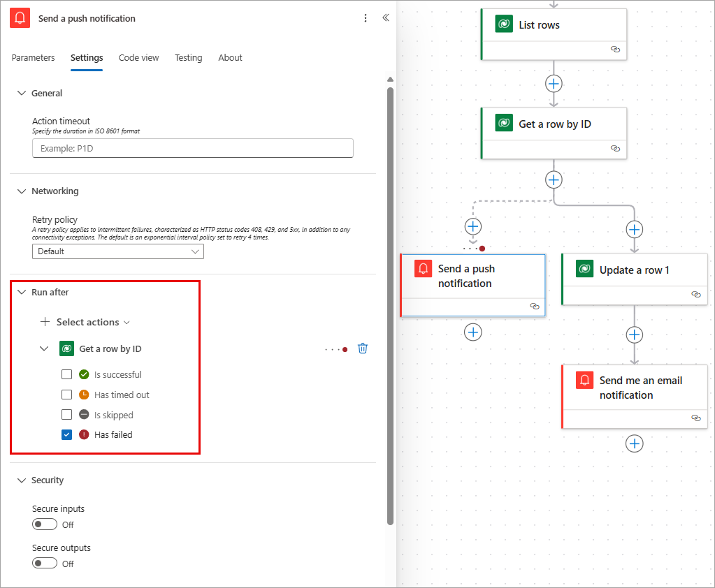Click plus above Send a push notification card

click(x=473, y=226)
